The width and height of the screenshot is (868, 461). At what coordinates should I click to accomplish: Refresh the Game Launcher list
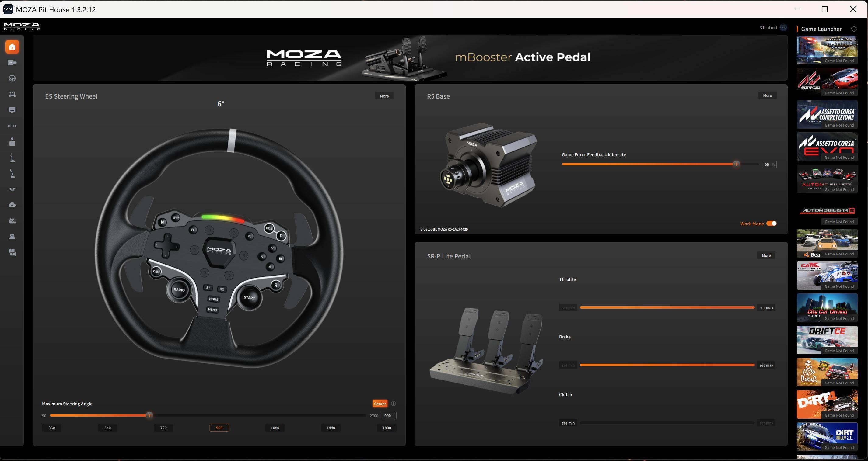pos(854,29)
